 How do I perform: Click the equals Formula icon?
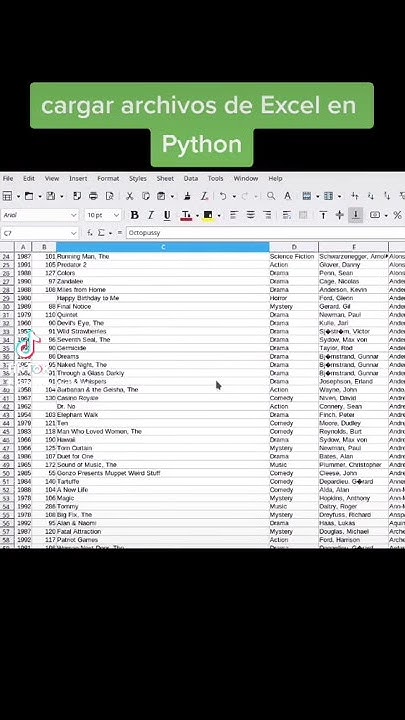point(120,233)
